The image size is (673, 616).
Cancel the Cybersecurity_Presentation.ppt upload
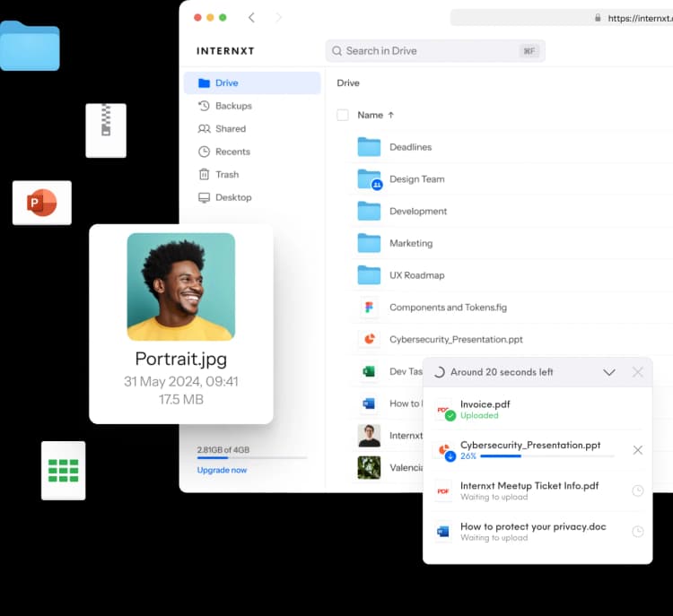click(x=637, y=450)
